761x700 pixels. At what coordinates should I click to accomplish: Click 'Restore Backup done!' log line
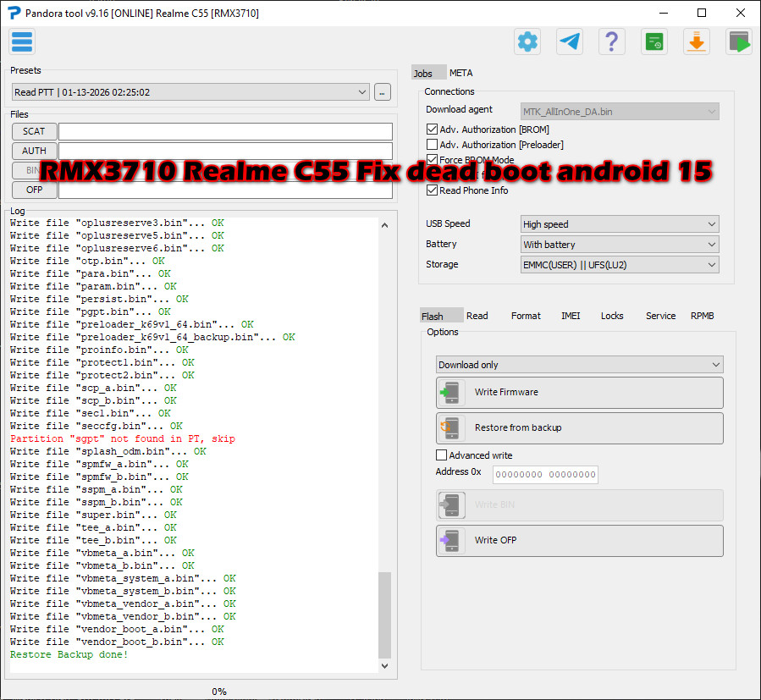point(69,654)
